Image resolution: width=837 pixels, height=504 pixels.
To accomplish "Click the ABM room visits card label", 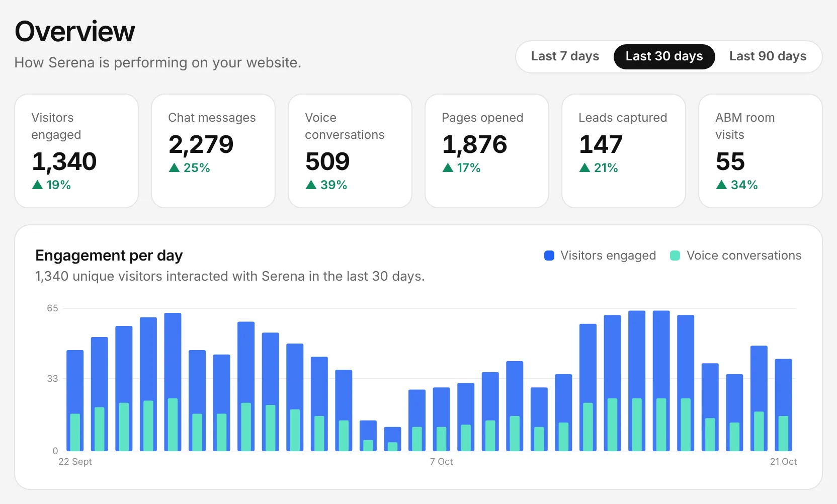I will pyautogui.click(x=745, y=126).
